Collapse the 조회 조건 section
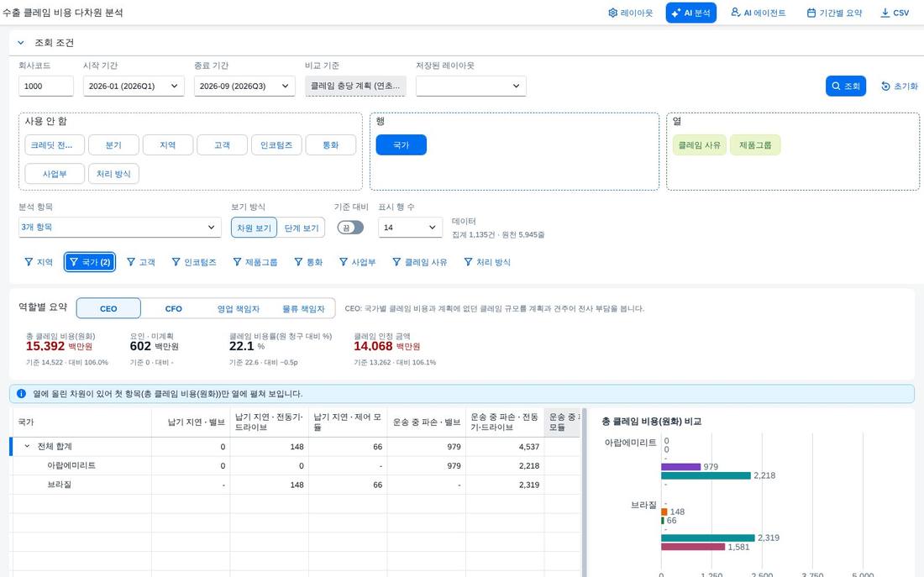The image size is (924, 577). point(21,43)
